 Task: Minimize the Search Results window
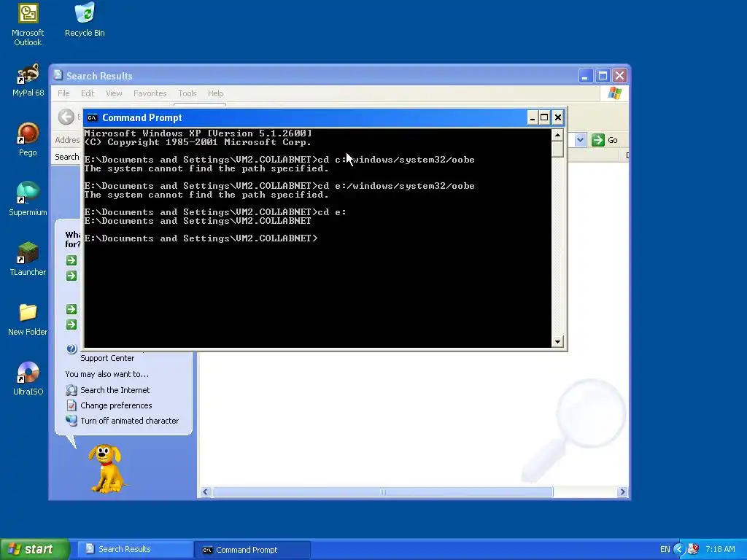[586, 76]
